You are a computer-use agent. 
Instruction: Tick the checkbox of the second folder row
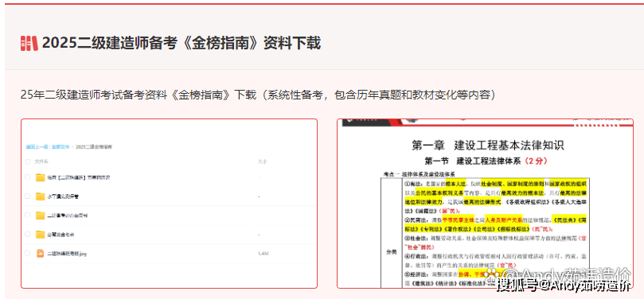(x=28, y=196)
